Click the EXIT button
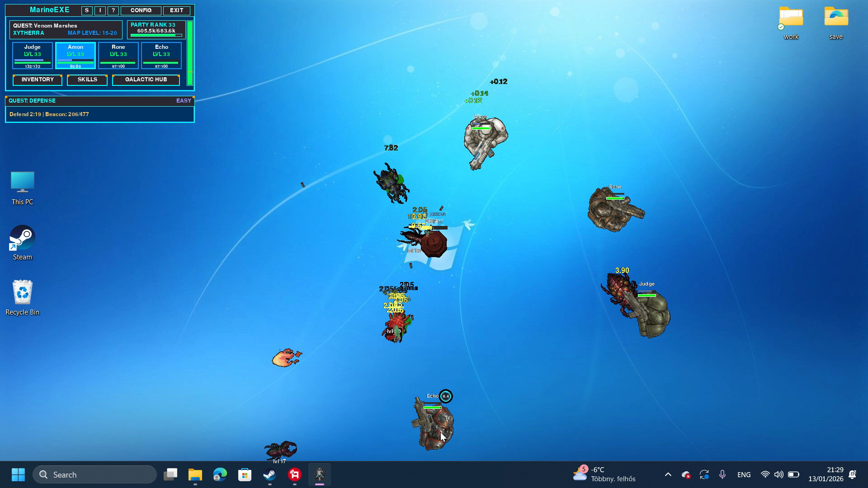The height and width of the screenshot is (488, 868). [x=176, y=10]
